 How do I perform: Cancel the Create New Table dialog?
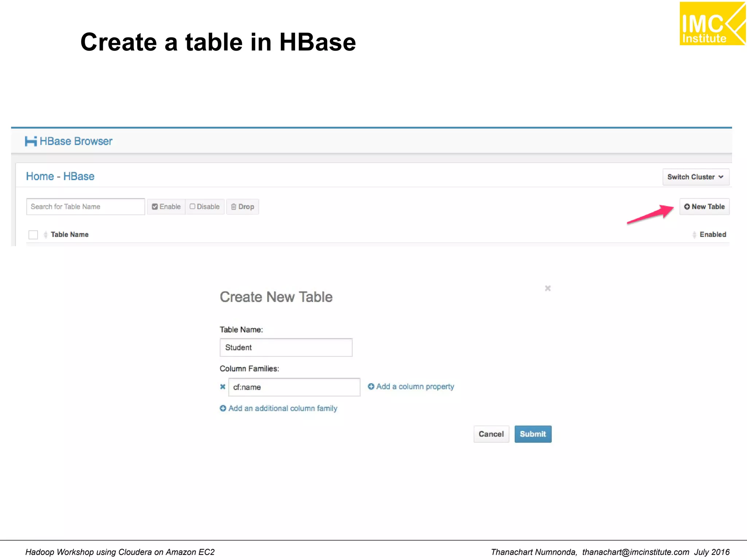click(491, 434)
